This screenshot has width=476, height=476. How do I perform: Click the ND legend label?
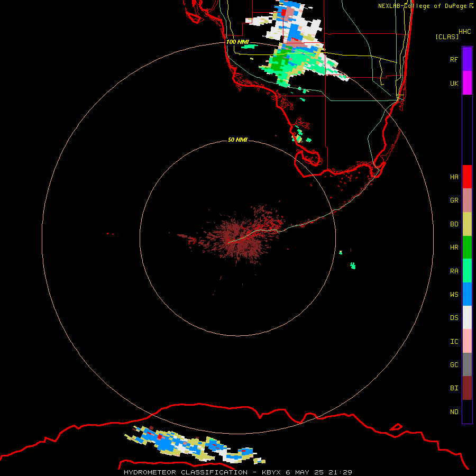pyautogui.click(x=454, y=412)
